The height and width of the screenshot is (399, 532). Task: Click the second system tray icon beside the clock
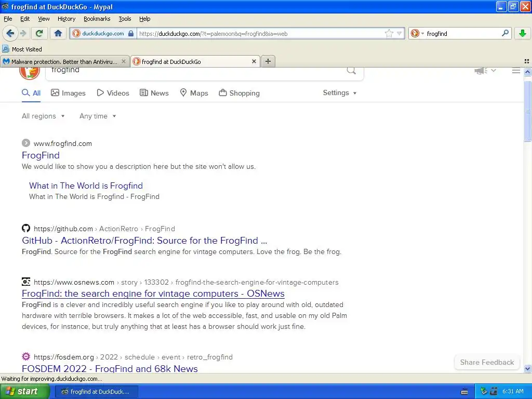(x=494, y=392)
